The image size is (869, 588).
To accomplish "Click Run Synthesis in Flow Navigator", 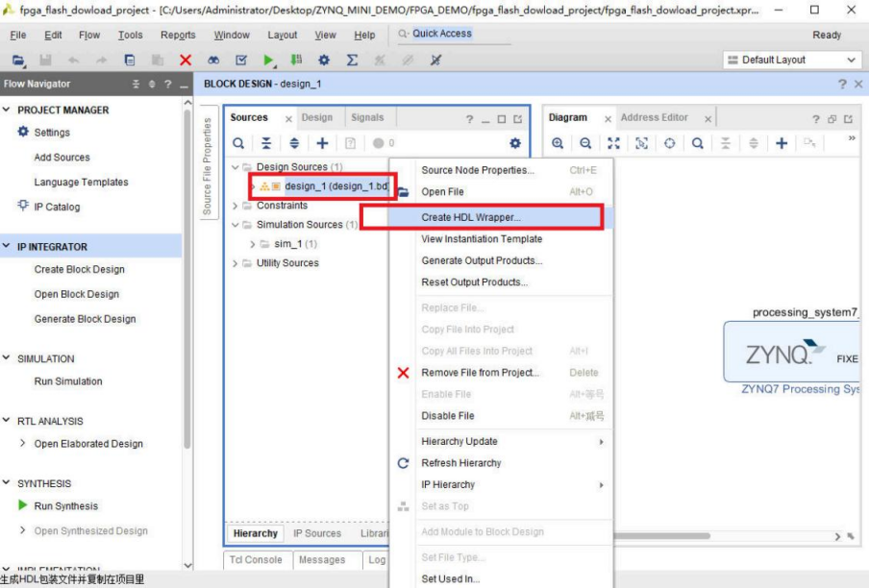I will click(65, 506).
